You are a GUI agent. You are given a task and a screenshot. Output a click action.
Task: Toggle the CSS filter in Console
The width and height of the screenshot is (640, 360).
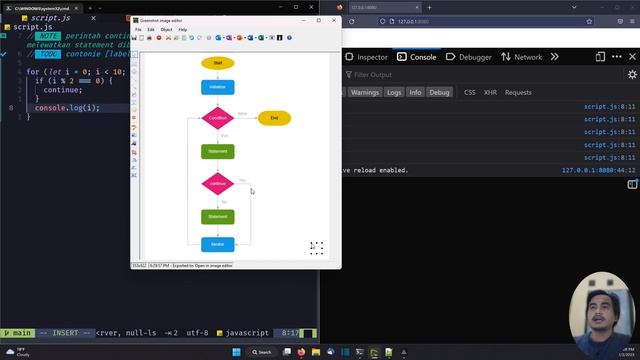coord(469,93)
